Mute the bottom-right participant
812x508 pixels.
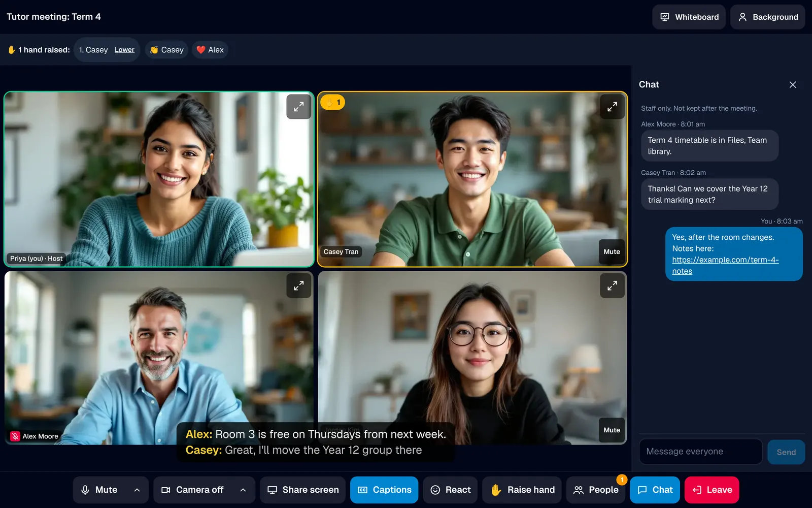point(612,430)
